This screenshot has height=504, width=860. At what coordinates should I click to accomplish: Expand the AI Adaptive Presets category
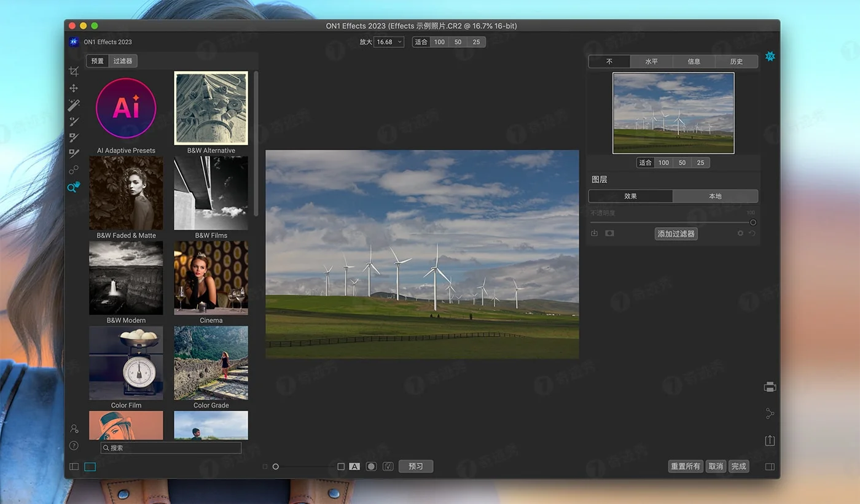[x=126, y=109]
